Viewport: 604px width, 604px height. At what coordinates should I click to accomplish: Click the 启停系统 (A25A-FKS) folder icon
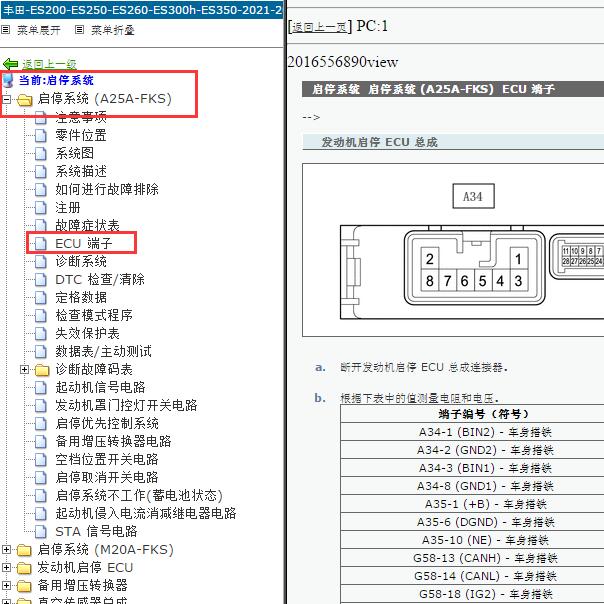[25, 100]
